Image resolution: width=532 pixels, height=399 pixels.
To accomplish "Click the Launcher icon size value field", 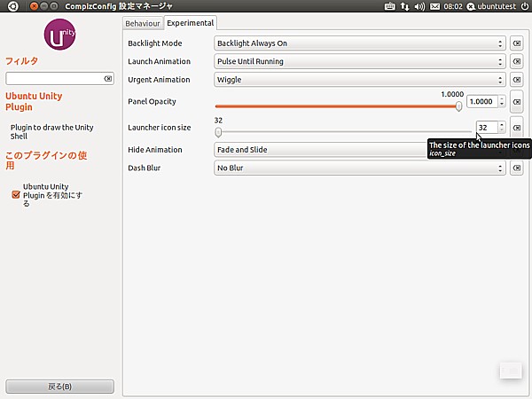I will point(487,128).
